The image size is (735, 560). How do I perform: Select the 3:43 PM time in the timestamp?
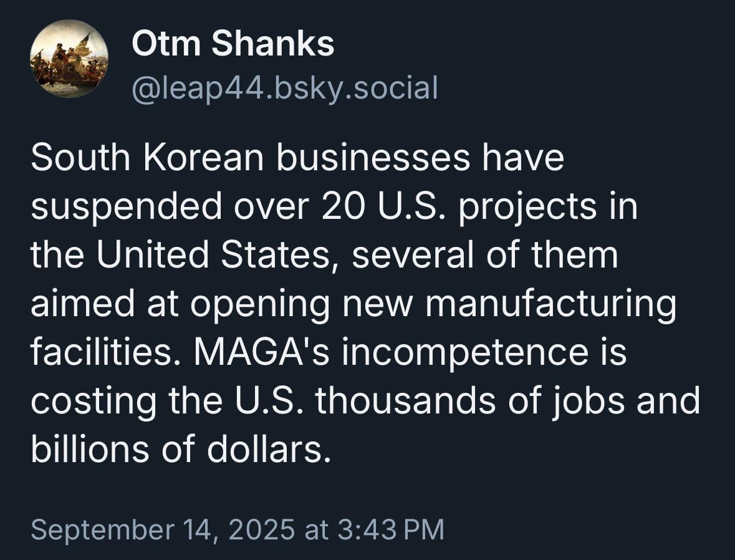click(x=390, y=529)
